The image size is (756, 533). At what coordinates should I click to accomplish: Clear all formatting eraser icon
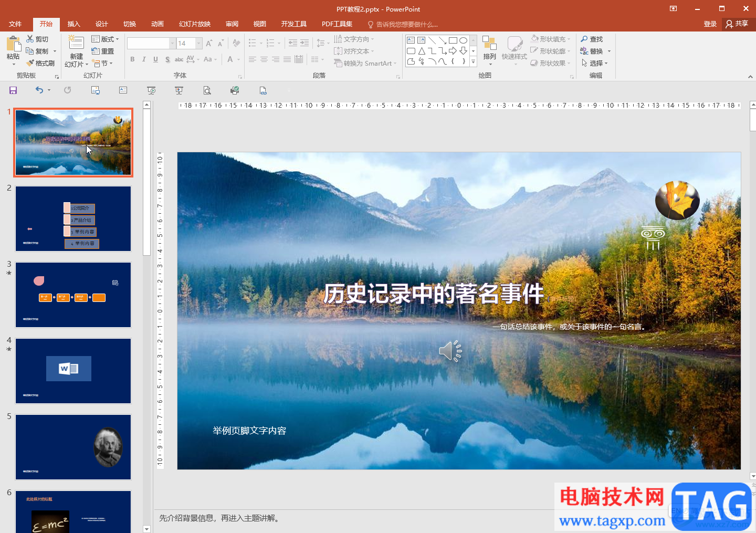pos(237,43)
